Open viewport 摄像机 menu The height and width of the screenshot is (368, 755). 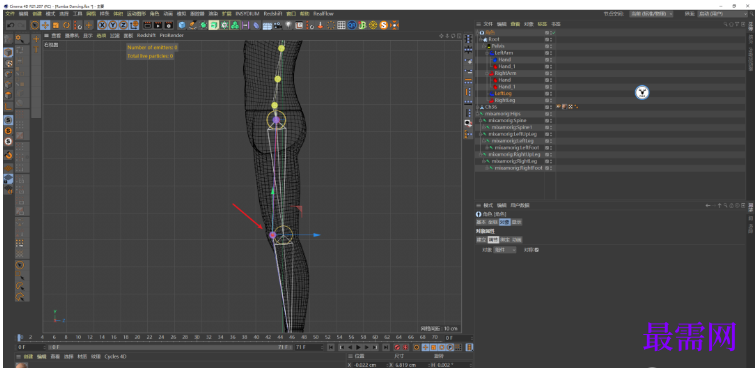[x=72, y=36]
